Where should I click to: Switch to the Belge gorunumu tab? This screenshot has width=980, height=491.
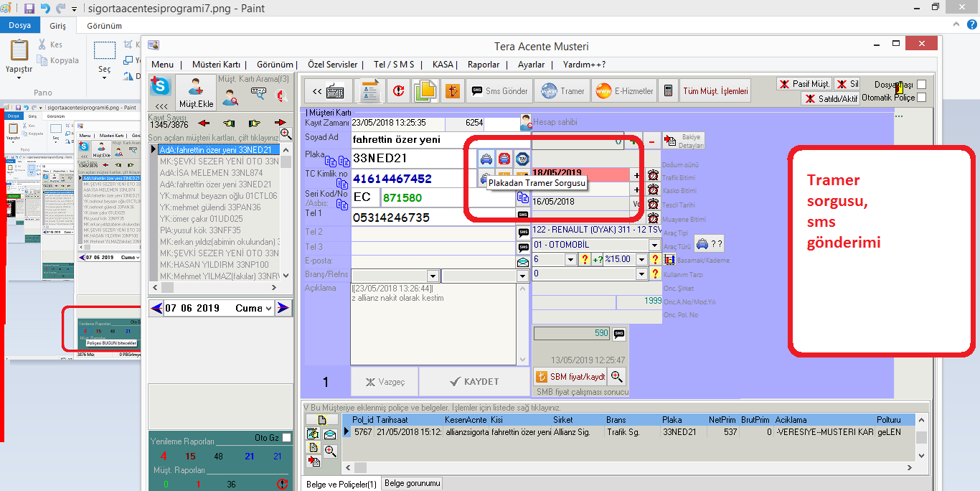(x=411, y=483)
